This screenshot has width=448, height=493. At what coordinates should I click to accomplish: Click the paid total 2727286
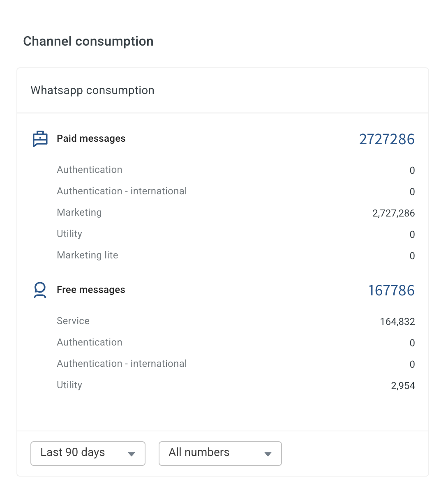387,139
